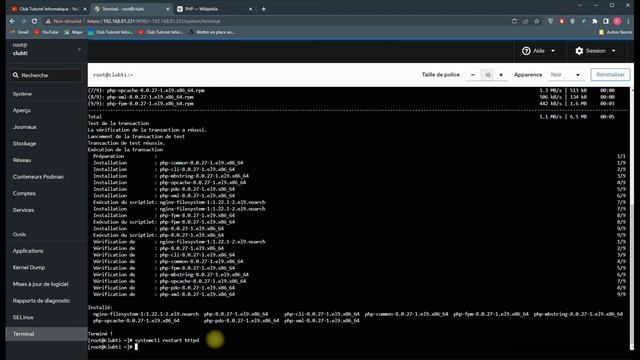
Task: Close the PHP — Wikipédia tab
Action: click(x=250, y=9)
